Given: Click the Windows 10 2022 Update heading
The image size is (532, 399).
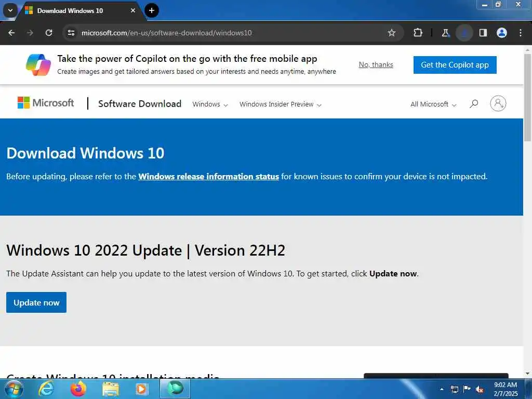Looking at the screenshot, I should 146,251.
